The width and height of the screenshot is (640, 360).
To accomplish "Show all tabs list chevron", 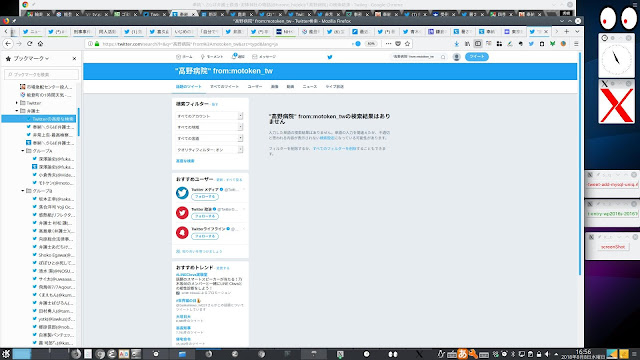I will point(577,31).
